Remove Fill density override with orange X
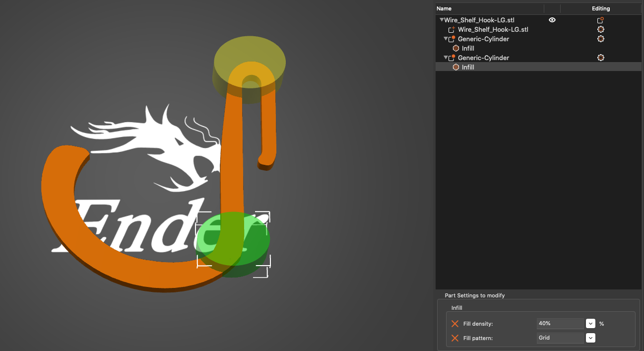 (x=455, y=324)
